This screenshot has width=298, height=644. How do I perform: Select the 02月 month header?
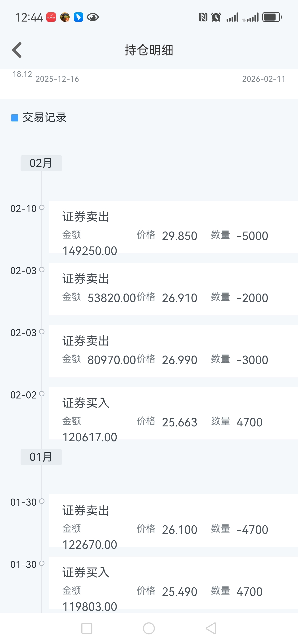(41, 163)
